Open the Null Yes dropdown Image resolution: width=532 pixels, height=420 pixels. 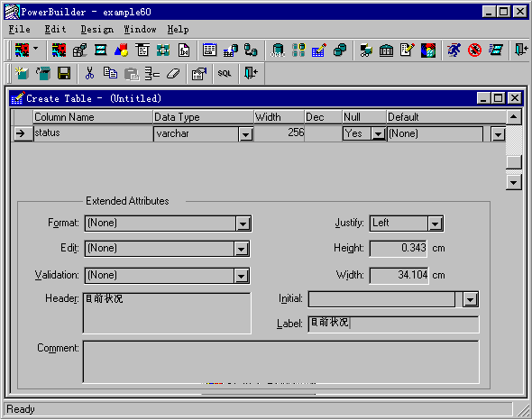pyautogui.click(x=378, y=134)
